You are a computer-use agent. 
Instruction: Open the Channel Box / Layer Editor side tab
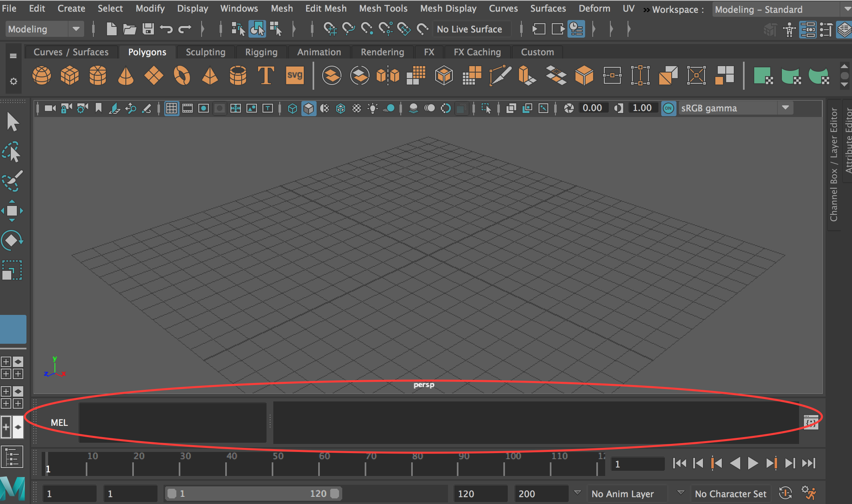point(834,165)
